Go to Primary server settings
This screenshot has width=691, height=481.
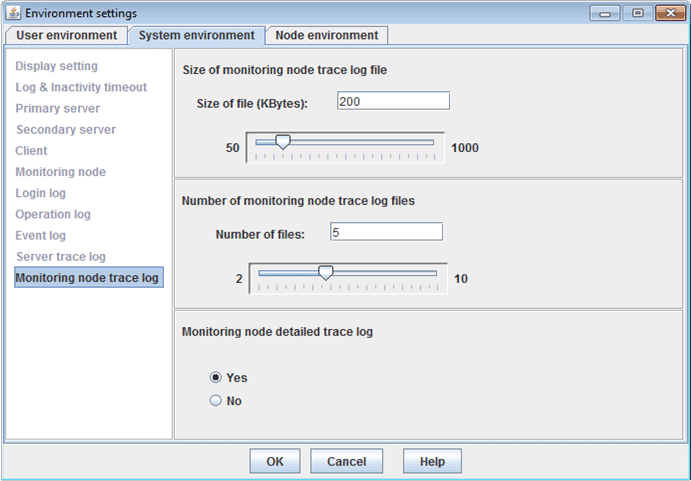[57, 108]
